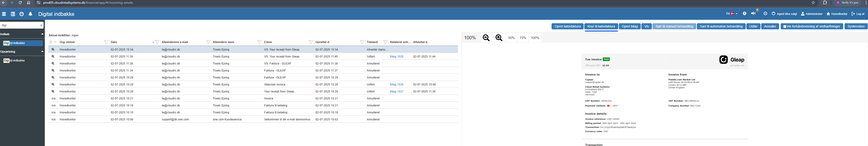Click the Synkroniser button
The height and width of the screenshot is (146, 868).
click(856, 26)
